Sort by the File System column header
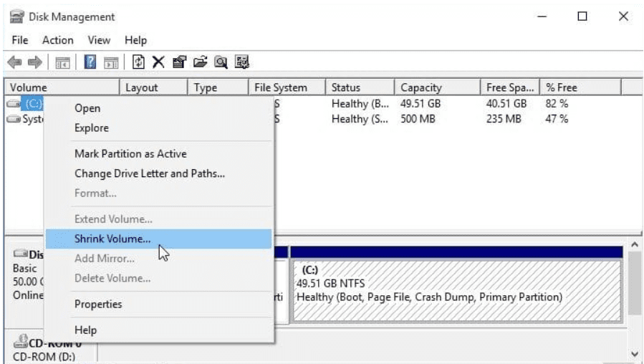This screenshot has width=644, height=364. [287, 87]
